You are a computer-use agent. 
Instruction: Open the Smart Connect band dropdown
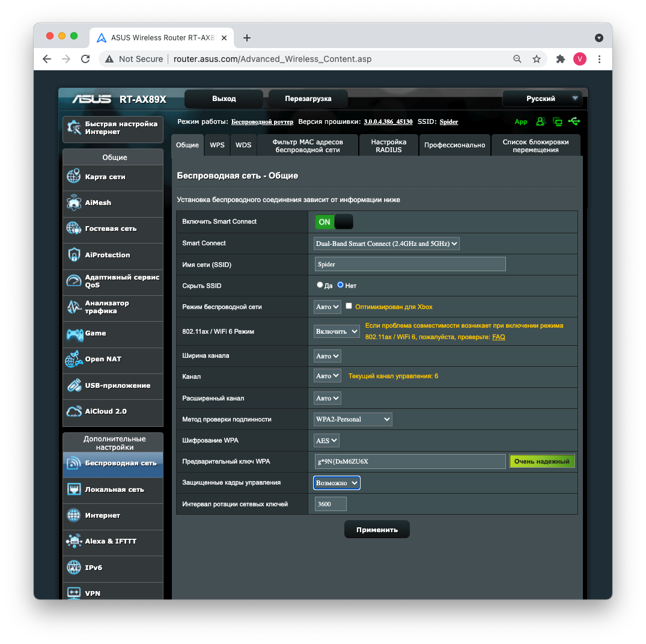point(386,244)
